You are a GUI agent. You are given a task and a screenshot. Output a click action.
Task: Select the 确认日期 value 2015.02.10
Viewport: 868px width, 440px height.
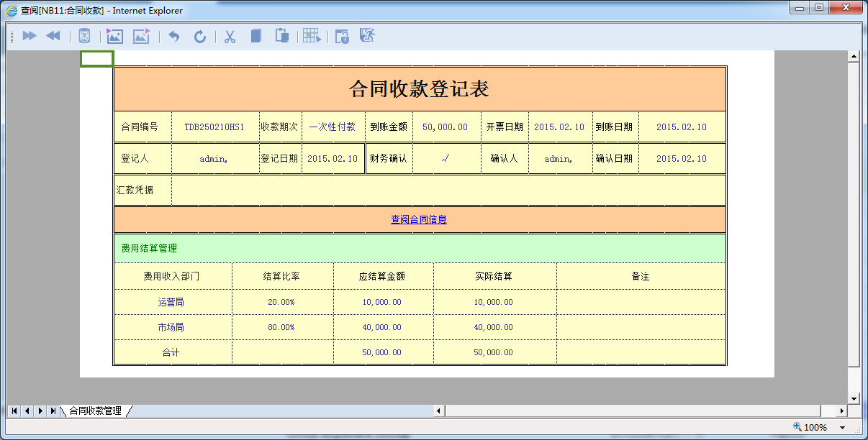pos(682,159)
